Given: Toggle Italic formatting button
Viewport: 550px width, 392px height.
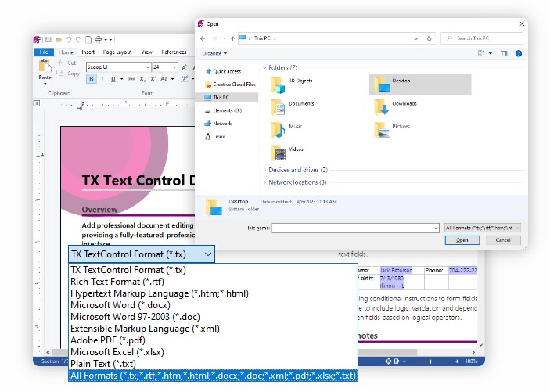Looking at the screenshot, I should click(x=102, y=79).
